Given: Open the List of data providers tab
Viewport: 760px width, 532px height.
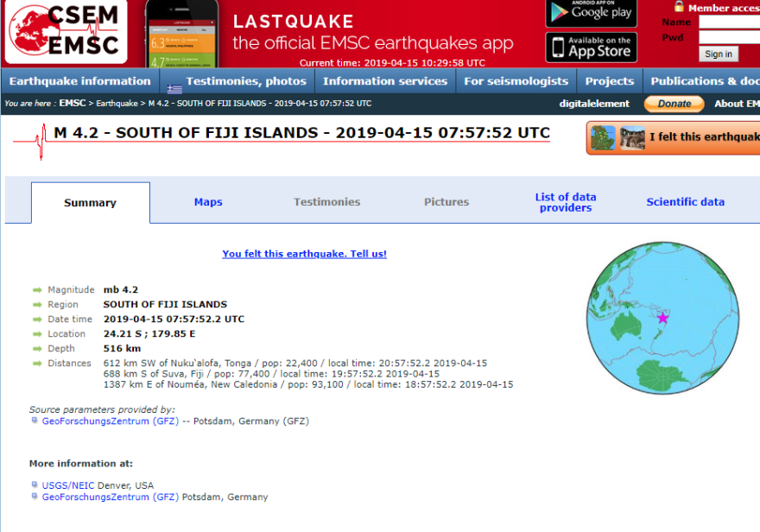Looking at the screenshot, I should pos(566,202).
